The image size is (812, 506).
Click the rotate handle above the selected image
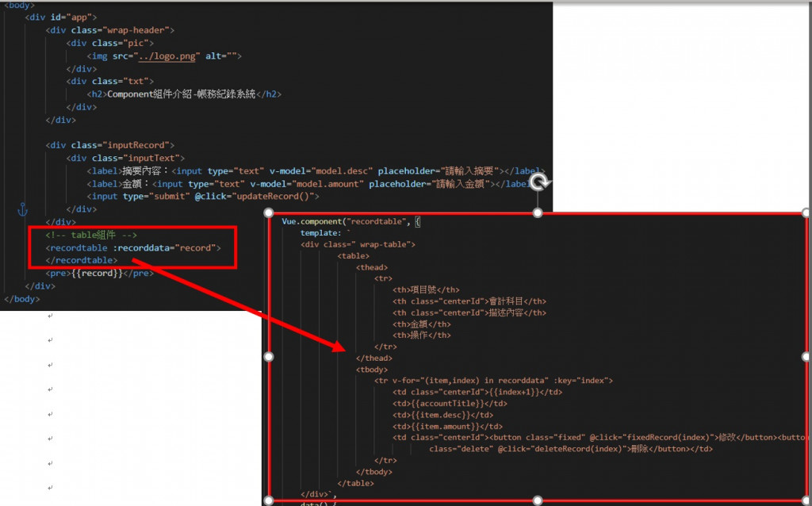coord(539,183)
